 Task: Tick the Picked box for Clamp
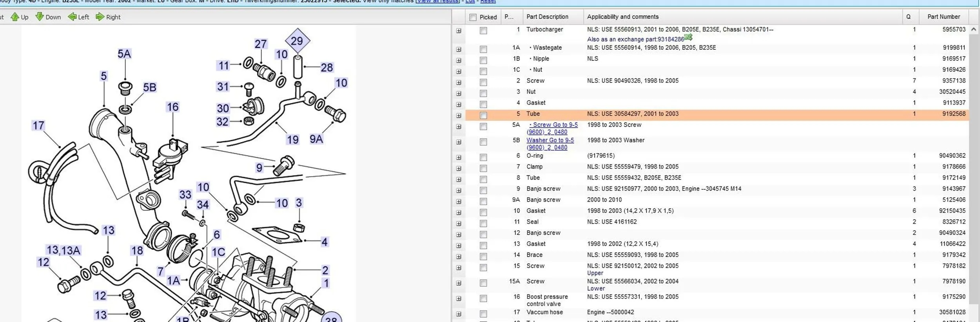coord(483,168)
